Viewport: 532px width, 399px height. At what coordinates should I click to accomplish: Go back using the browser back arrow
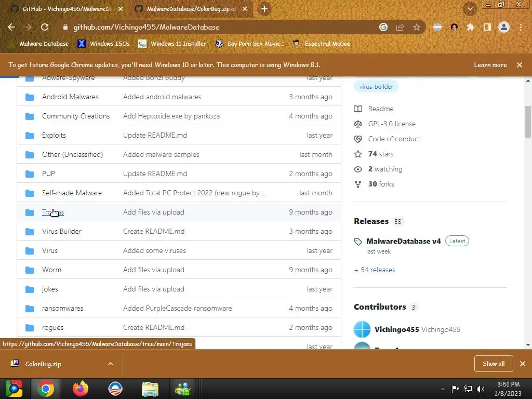[11, 27]
